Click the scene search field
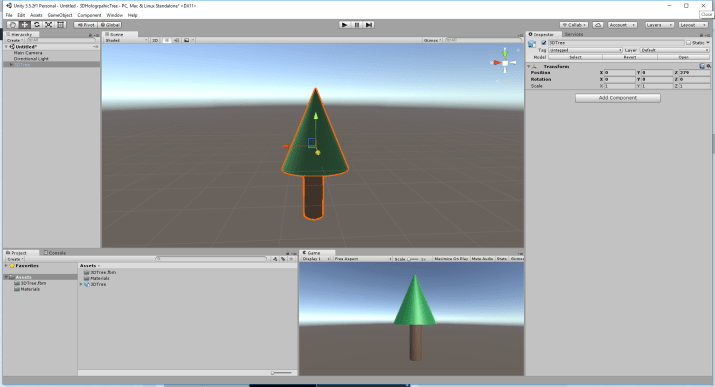The height and width of the screenshot is (387, 715). click(x=483, y=40)
